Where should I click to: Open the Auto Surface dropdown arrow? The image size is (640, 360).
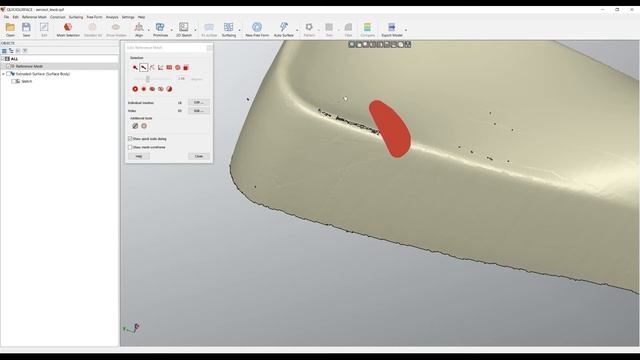pos(297,30)
